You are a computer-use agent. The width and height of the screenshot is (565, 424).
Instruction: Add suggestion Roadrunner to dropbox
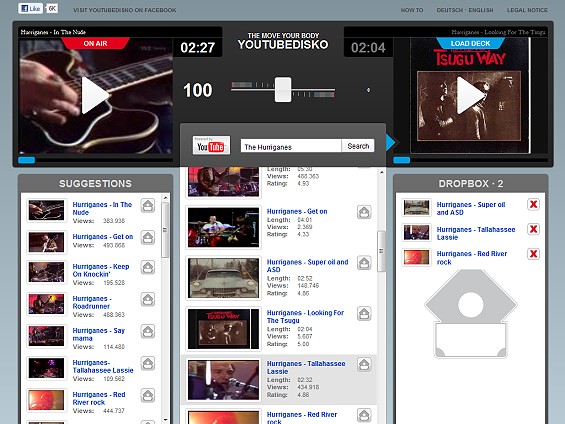coord(148,300)
